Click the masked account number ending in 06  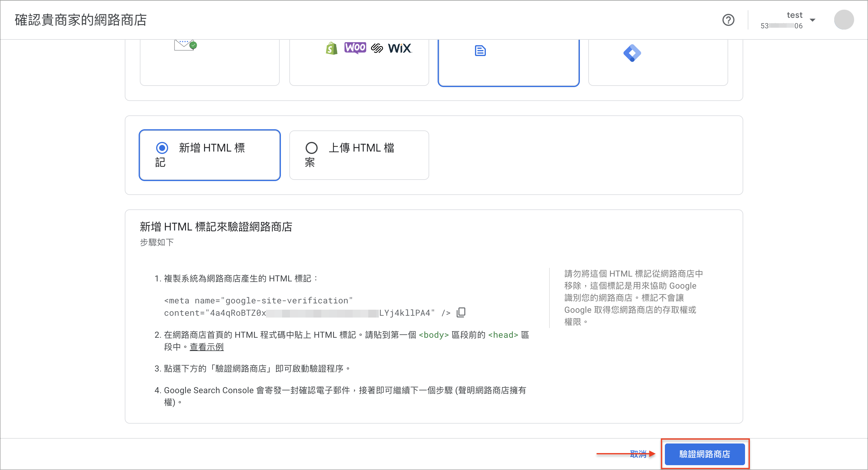pos(781,26)
